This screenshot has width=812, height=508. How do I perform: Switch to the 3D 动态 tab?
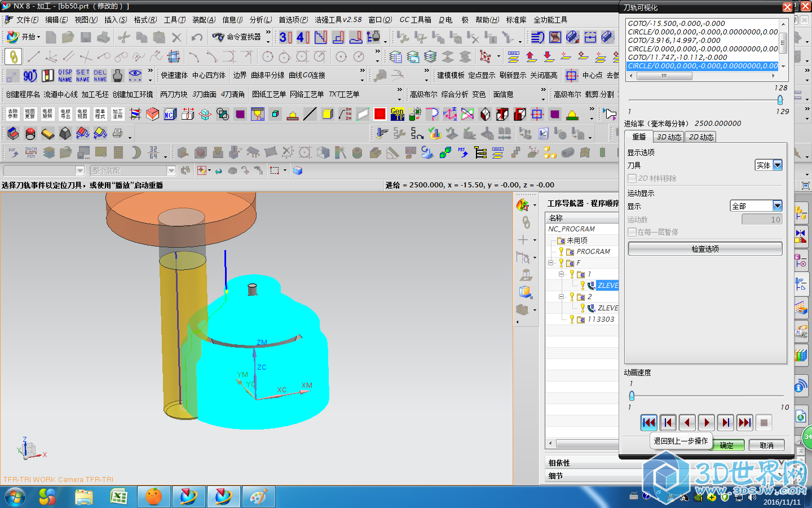point(669,137)
